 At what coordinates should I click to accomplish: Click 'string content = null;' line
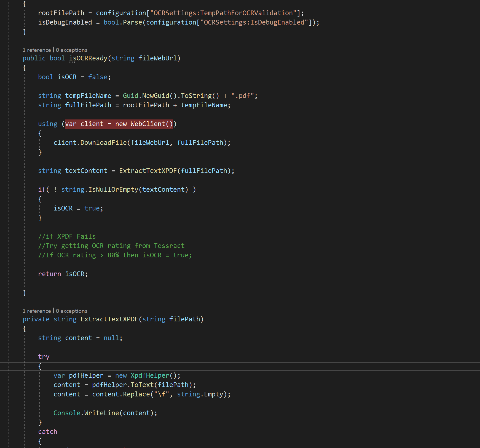tap(80, 338)
